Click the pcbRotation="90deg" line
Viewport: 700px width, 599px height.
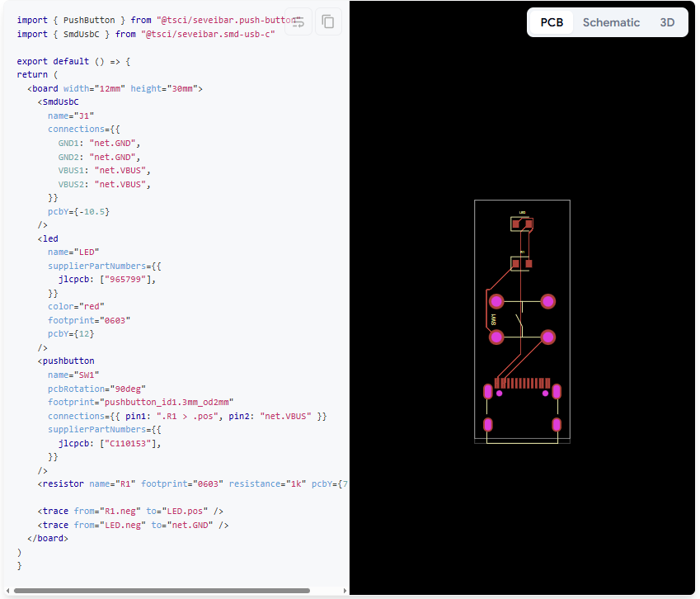tap(96, 389)
